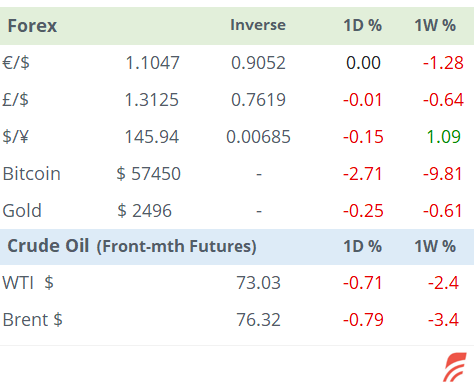
Task: Select the Forex section header
Action: [x=32, y=26]
